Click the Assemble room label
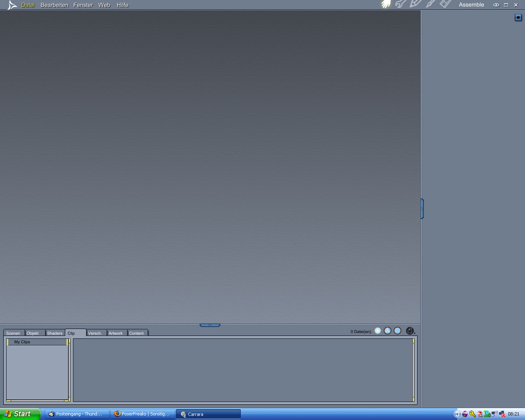This screenshot has height=420, width=525. (x=471, y=5)
